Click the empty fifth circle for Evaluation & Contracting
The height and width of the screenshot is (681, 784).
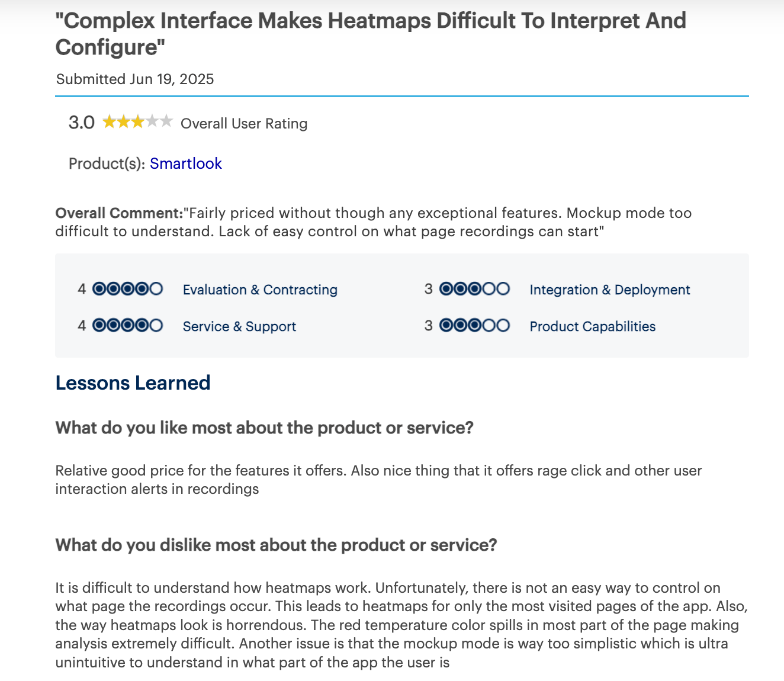click(156, 289)
